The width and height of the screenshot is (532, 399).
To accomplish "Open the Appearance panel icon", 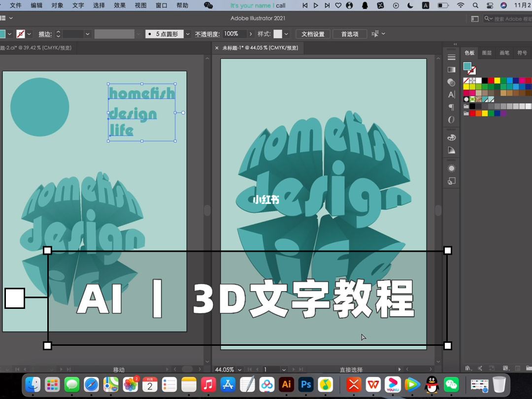I will click(x=451, y=168).
